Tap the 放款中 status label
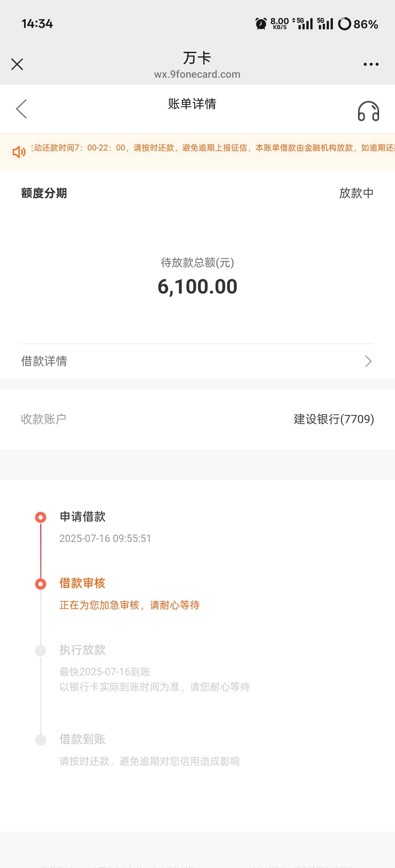395x868 pixels. (x=356, y=193)
